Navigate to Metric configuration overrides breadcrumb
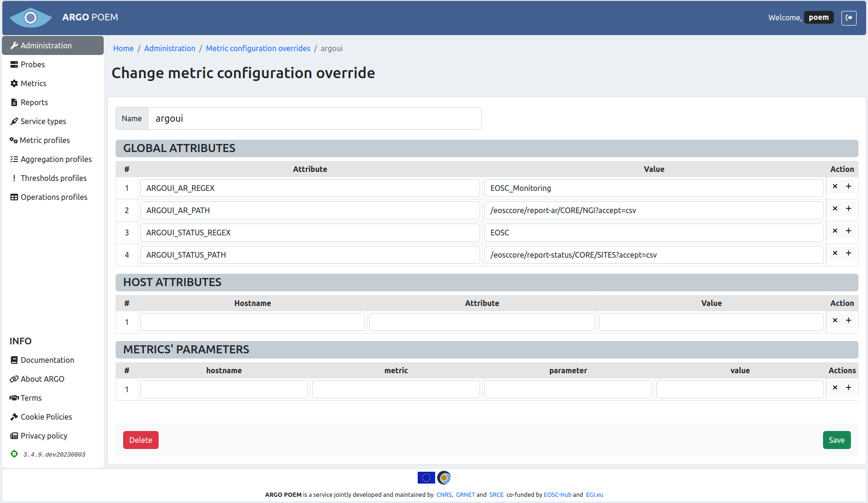The image size is (868, 503). click(258, 48)
